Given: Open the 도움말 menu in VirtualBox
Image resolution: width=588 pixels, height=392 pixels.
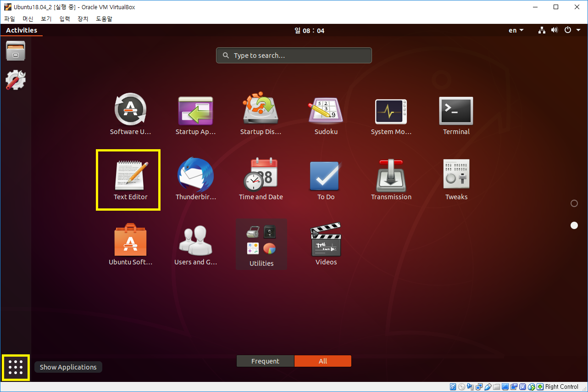Looking at the screenshot, I should 104,19.
